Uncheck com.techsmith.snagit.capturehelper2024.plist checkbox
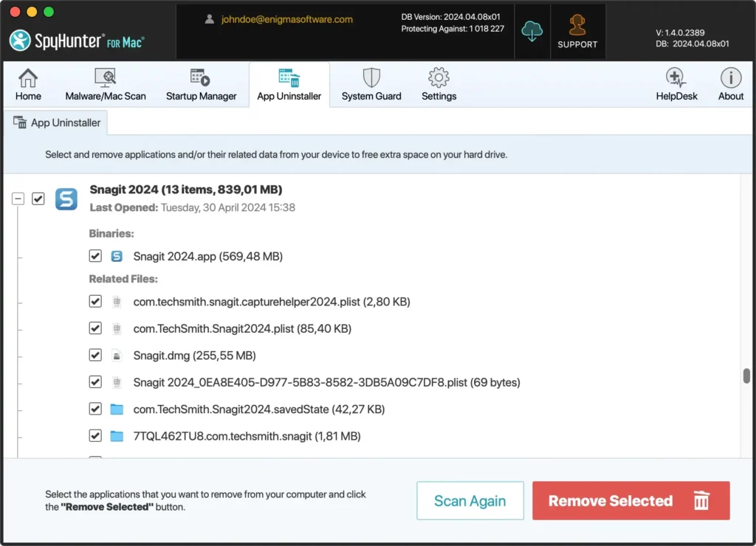The width and height of the screenshot is (756, 546). [95, 302]
